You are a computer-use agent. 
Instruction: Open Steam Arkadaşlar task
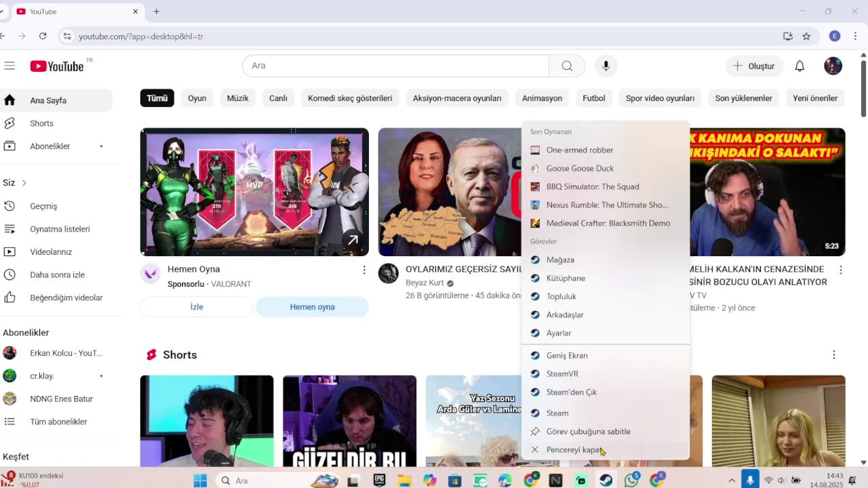tap(606, 314)
